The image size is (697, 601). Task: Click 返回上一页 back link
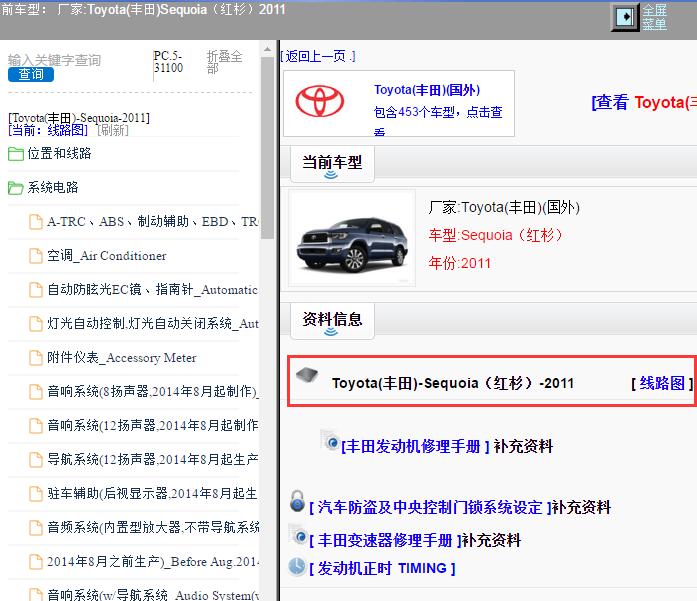317,56
